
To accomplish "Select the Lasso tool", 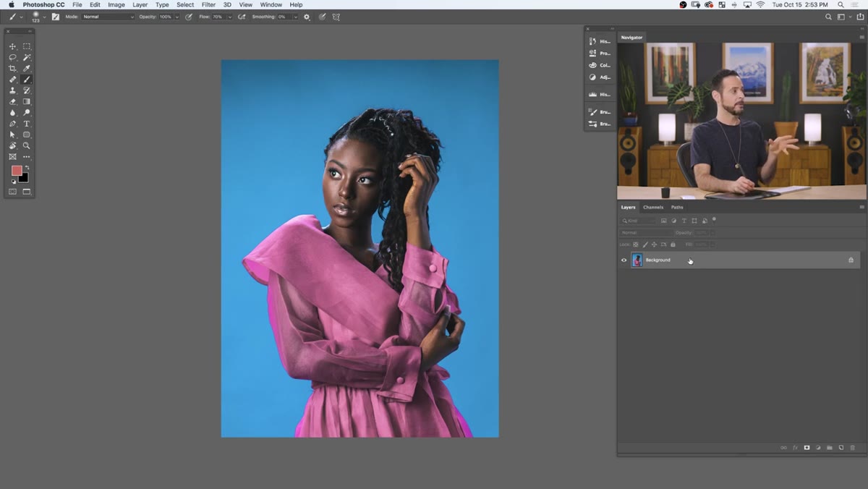I will [12, 57].
